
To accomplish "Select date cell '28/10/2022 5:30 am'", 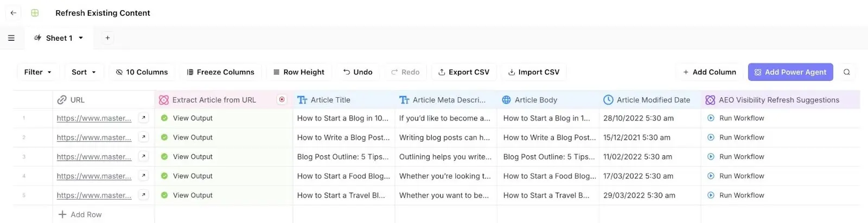I will [x=650, y=118].
